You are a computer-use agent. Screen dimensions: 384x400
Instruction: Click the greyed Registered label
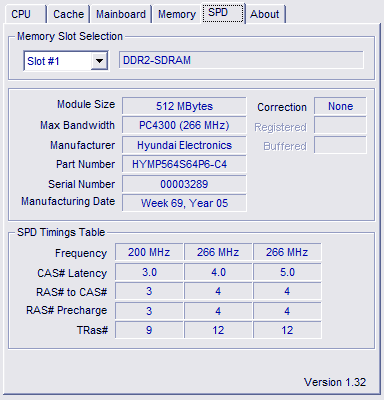click(x=280, y=127)
